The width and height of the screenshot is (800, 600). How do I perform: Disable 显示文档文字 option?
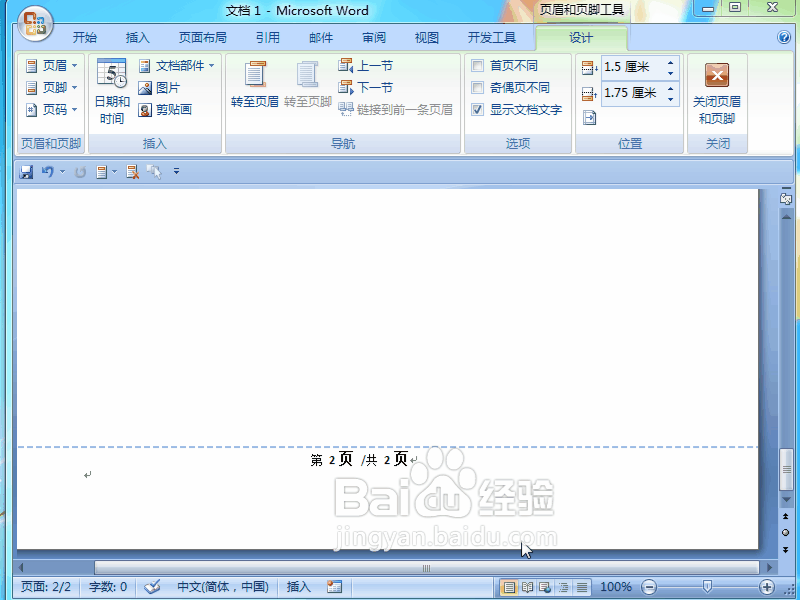click(x=477, y=110)
